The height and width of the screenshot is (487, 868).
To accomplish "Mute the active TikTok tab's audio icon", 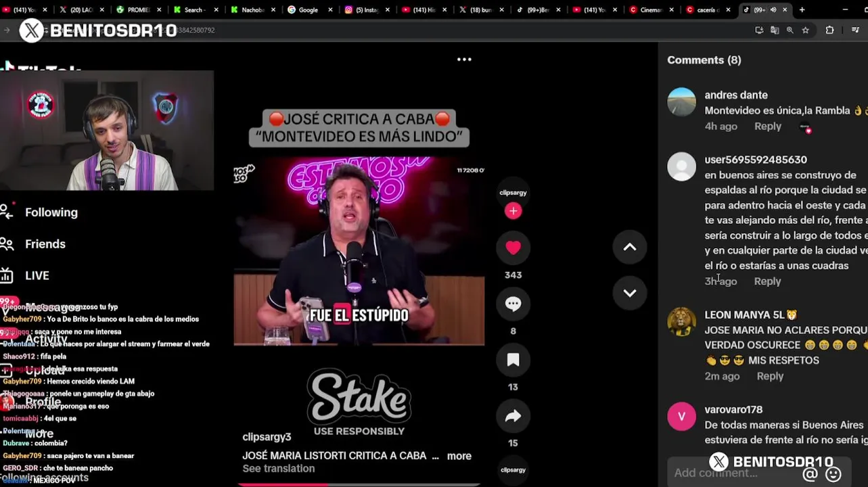I will tap(773, 10).
